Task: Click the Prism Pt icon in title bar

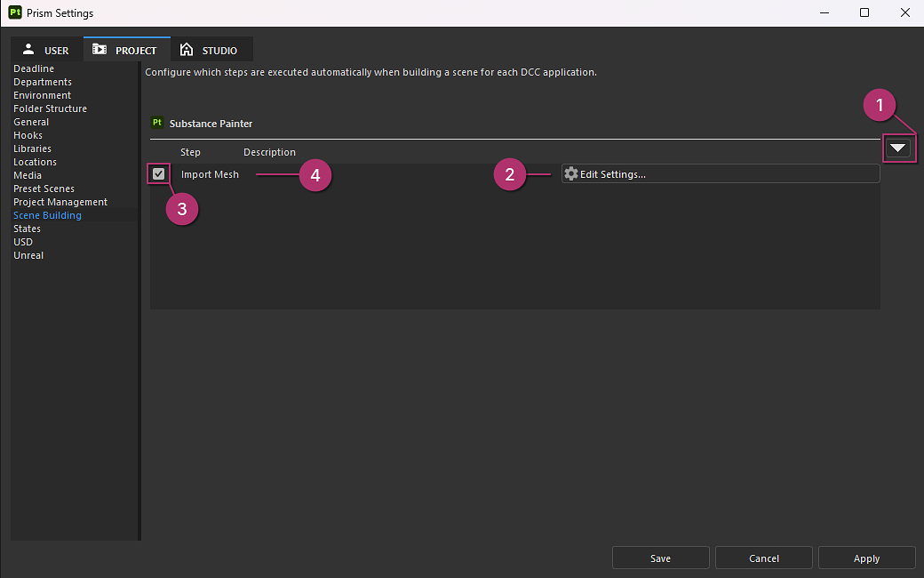Action: (14, 12)
